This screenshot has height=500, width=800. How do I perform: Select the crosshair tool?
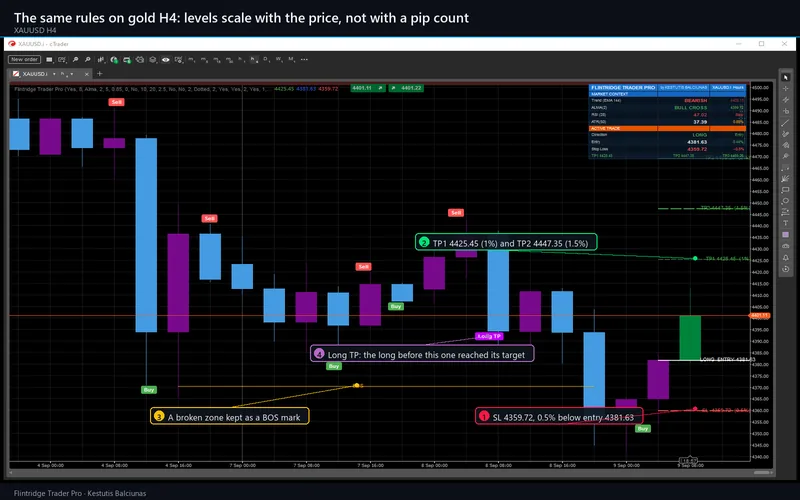click(786, 88)
